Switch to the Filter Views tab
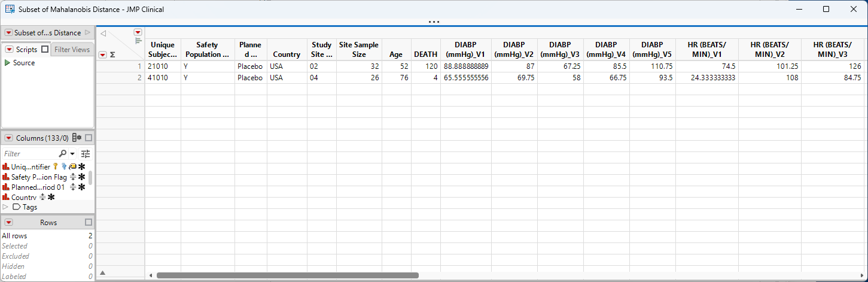The width and height of the screenshot is (868, 282). pyautogui.click(x=72, y=50)
